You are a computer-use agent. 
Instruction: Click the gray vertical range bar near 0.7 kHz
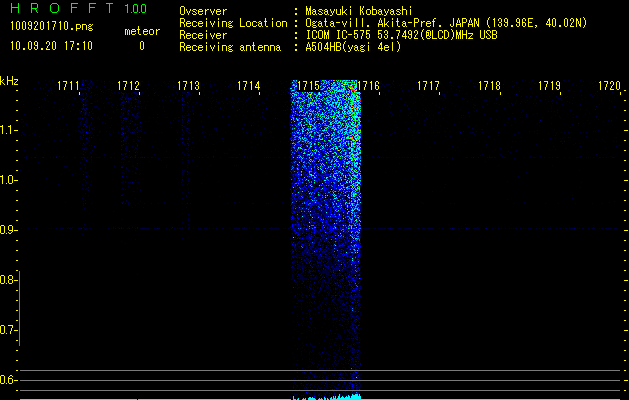[x=19, y=308]
